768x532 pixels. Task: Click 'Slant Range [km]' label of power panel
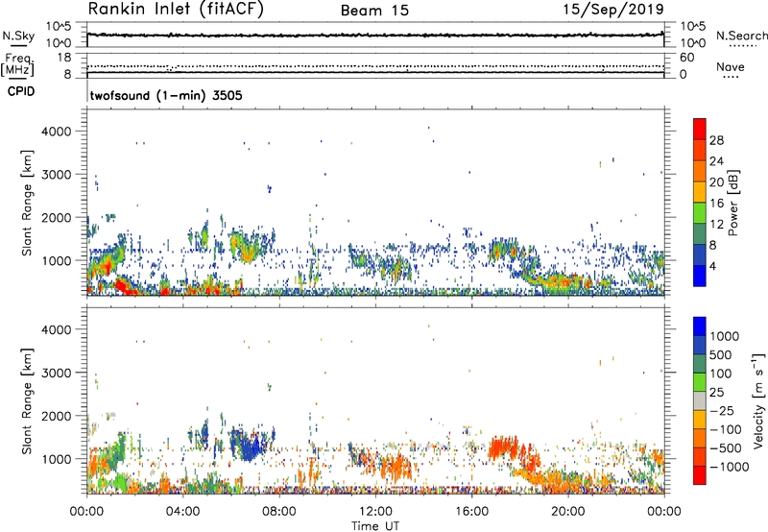point(27,203)
